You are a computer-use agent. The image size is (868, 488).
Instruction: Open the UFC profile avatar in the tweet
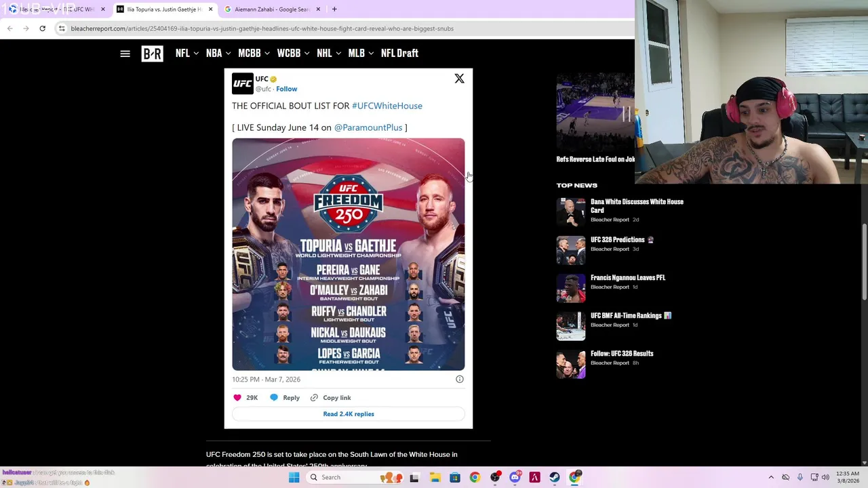point(242,83)
